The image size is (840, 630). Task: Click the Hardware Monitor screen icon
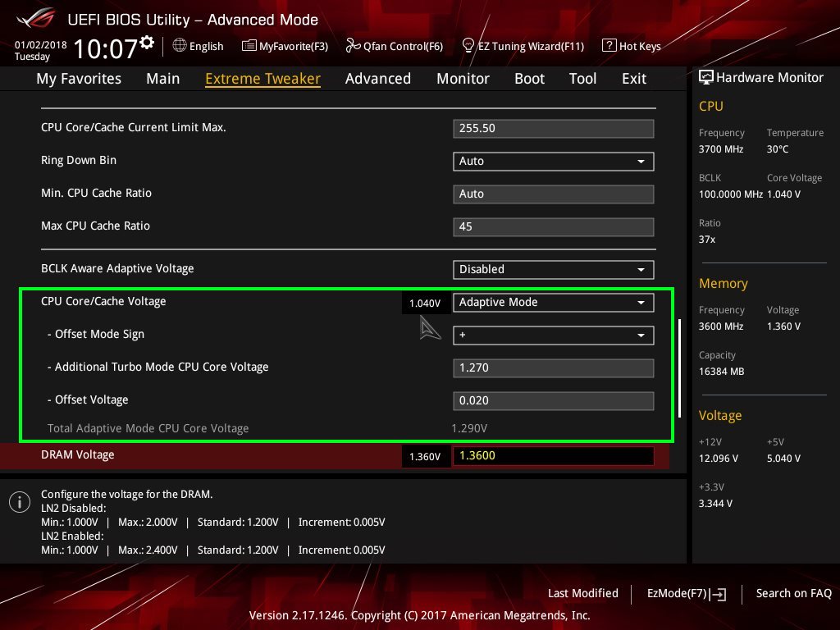pos(706,77)
